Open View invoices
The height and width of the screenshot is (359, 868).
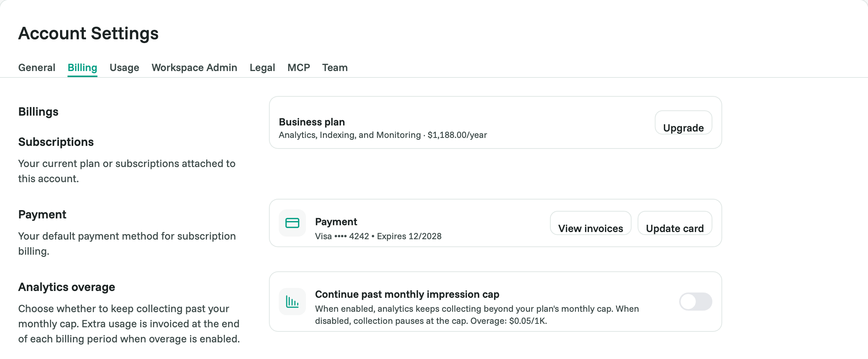point(590,223)
